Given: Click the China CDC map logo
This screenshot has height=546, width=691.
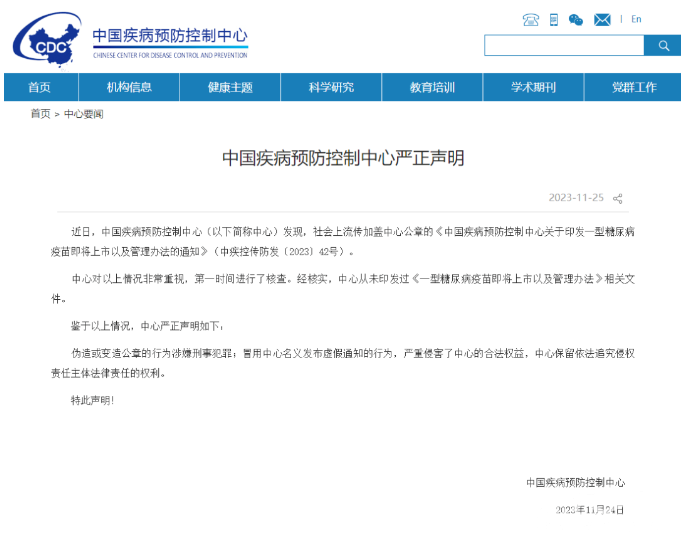Looking at the screenshot, I should (47, 41).
